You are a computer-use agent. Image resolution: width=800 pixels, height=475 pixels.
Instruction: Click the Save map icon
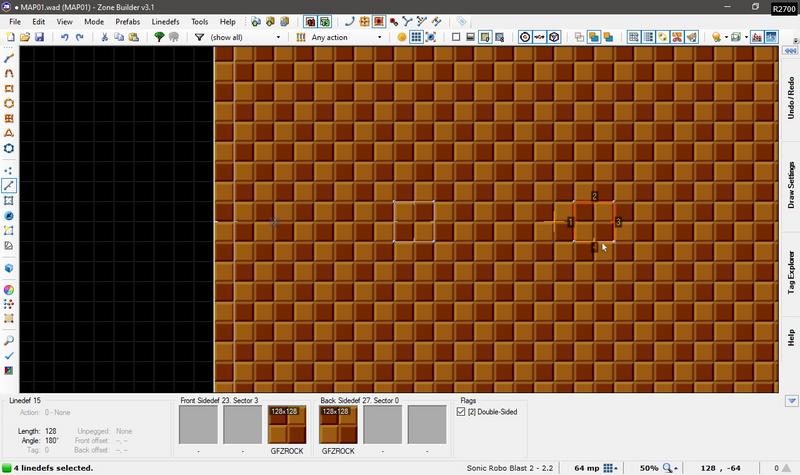coord(39,37)
